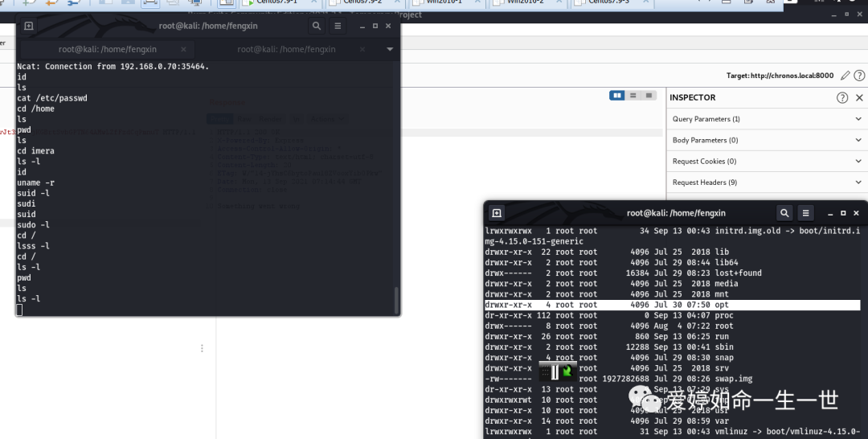The width and height of the screenshot is (868, 439).
Task: Click the pencil icon to edit target
Action: (845, 76)
